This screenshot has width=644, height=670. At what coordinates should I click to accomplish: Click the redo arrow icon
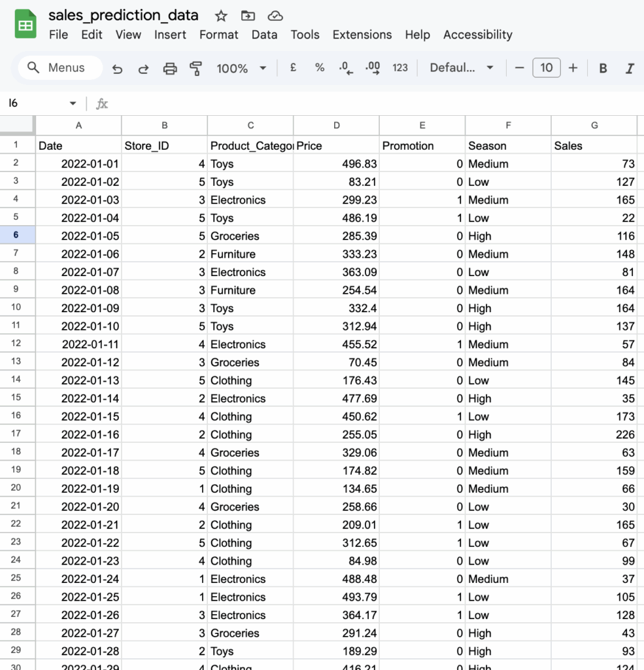point(143,68)
